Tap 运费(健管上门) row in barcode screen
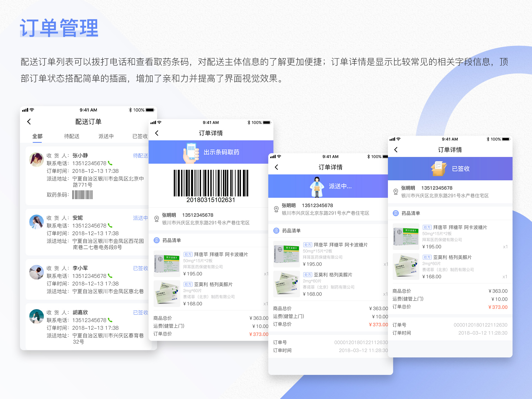The image size is (532, 399). click(211, 326)
